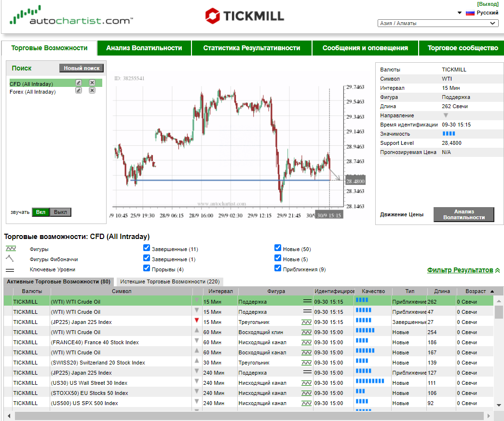Open the Азия / Алматы timezone dropdown

click(438, 23)
